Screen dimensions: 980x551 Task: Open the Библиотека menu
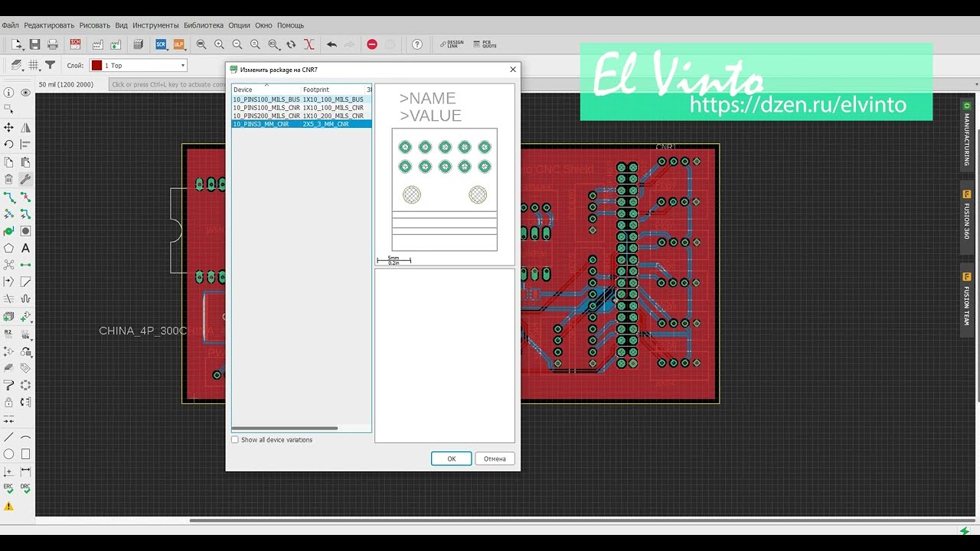(x=204, y=25)
